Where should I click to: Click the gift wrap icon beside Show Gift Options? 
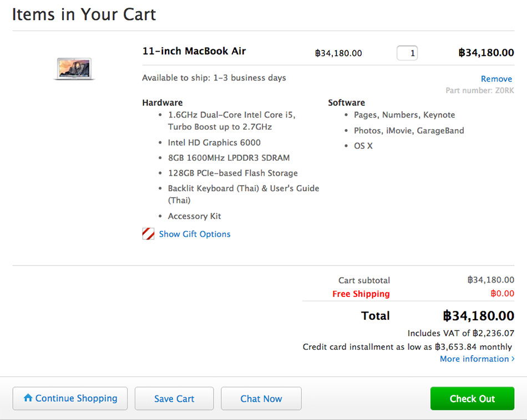click(148, 233)
